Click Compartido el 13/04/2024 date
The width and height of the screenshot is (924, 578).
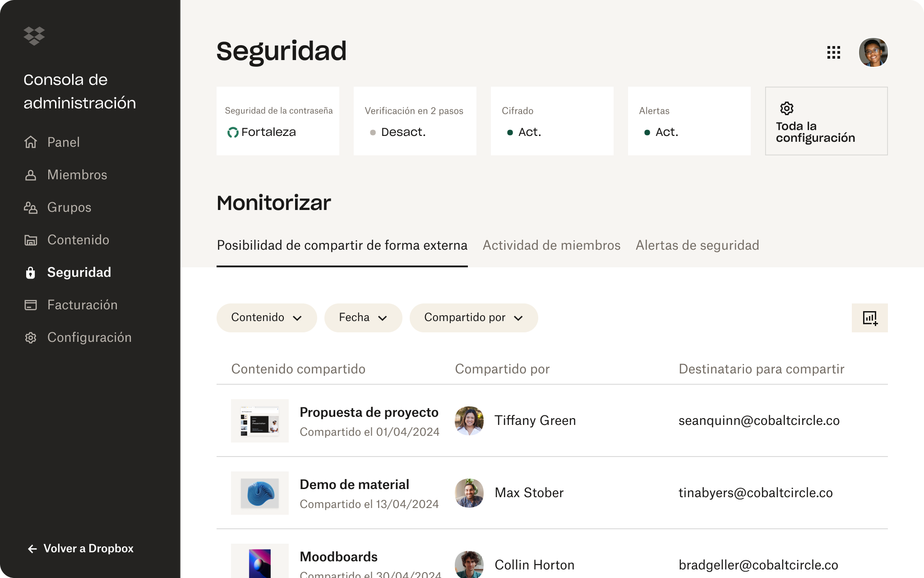(369, 504)
